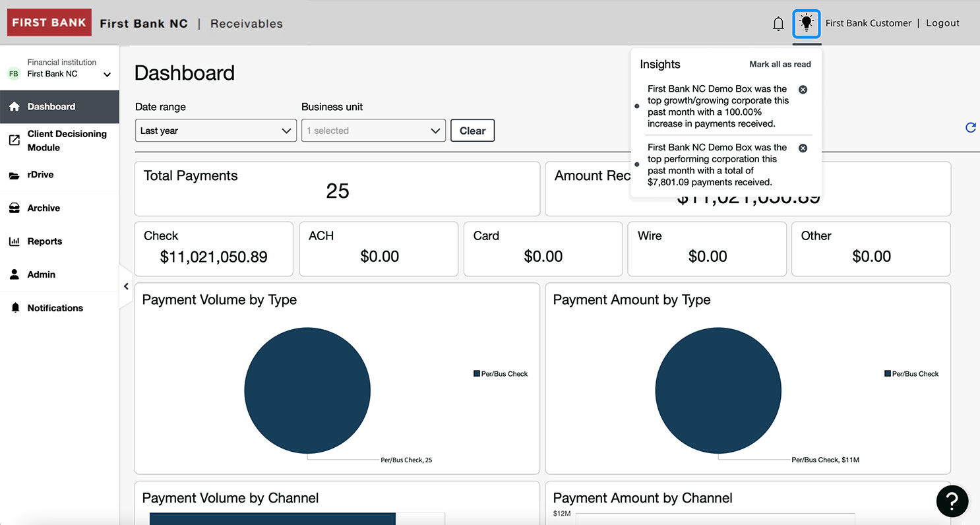This screenshot has height=525, width=980.
Task: Click the Per/Bus Check legend swatch in Amount chart
Action: coord(888,374)
